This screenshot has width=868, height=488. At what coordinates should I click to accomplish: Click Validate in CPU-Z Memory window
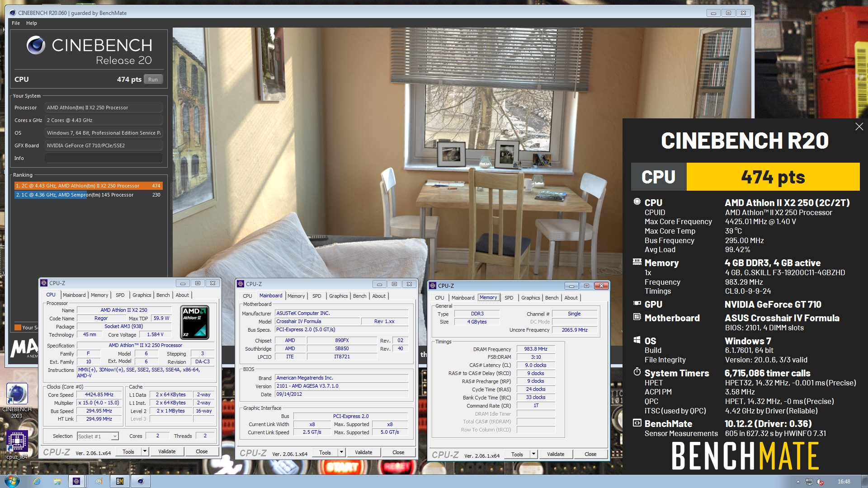(556, 454)
